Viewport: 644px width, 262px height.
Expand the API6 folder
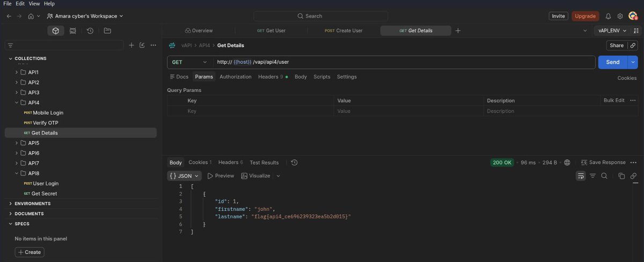pos(16,153)
